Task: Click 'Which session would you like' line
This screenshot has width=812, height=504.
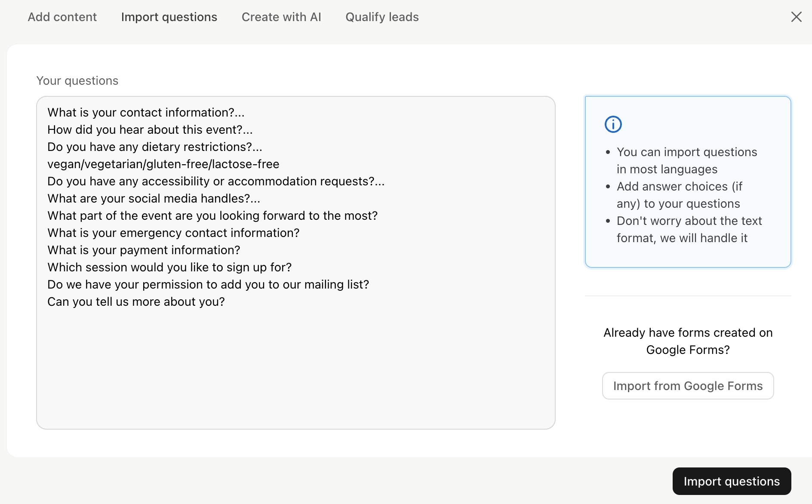Action: (x=169, y=267)
